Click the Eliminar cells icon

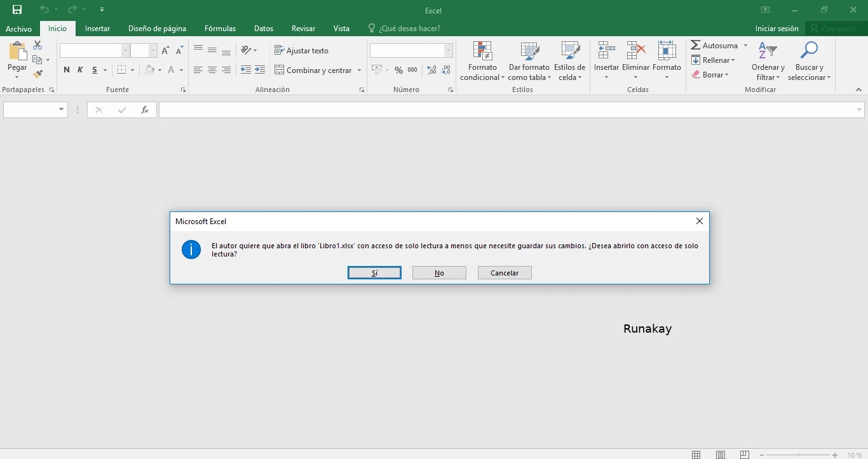click(x=635, y=51)
